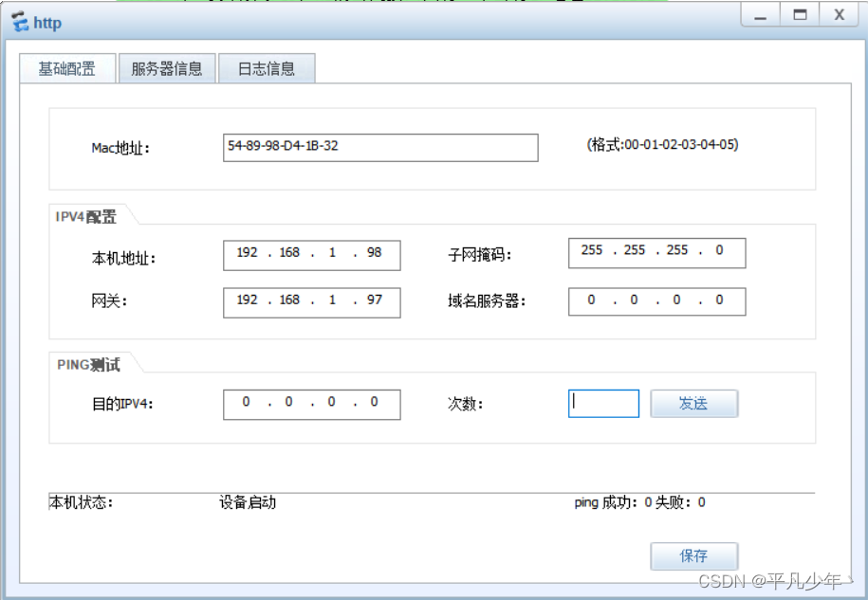The width and height of the screenshot is (868, 600).
Task: Click the PING测试 group label
Action: 88,365
